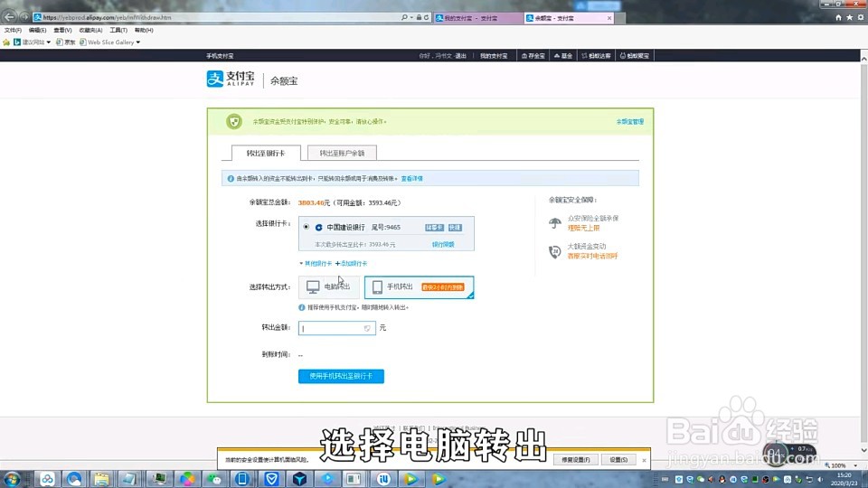Click 查看详情 link in notice
Screen dimensions: 868x488
tap(412, 179)
